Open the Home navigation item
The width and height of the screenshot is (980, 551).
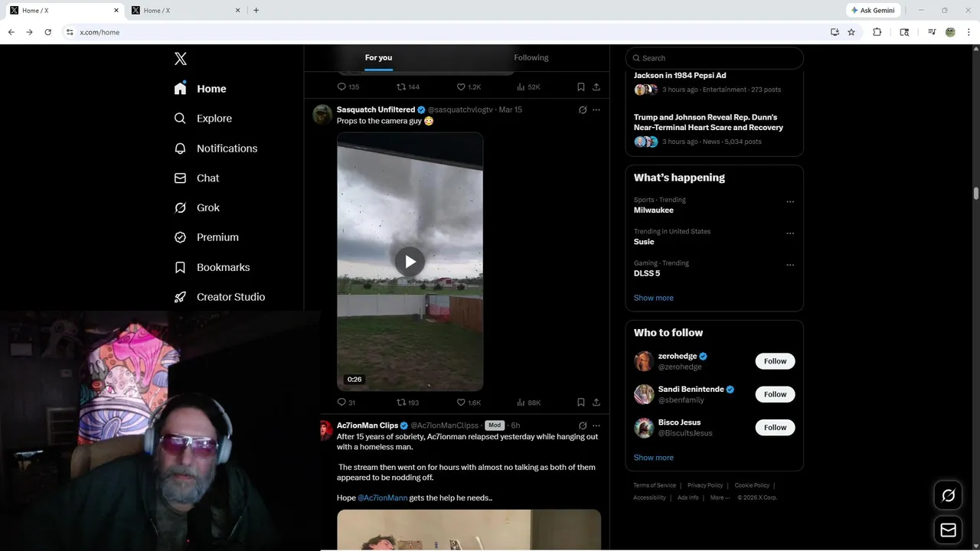(201, 89)
